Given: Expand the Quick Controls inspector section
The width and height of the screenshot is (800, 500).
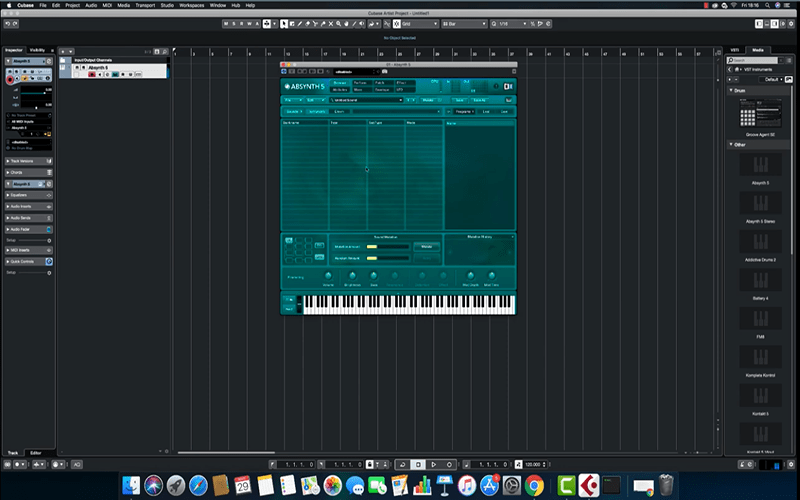Looking at the screenshot, I should pyautogui.click(x=29, y=261).
